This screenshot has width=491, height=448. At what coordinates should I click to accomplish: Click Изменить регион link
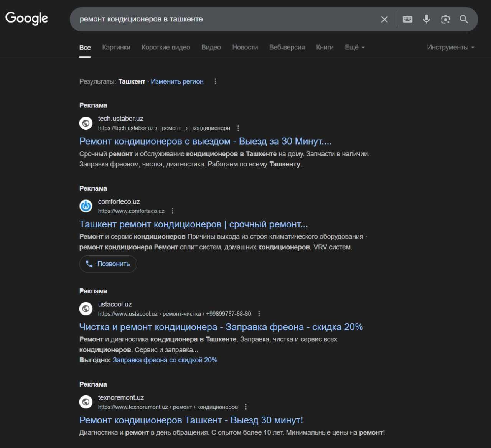[177, 81]
